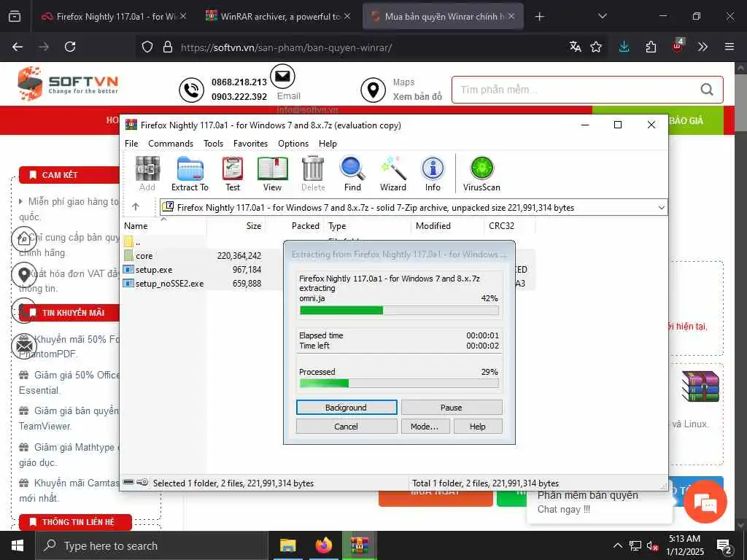
Task: Open the SoftVN chat bubble
Action: pos(705,502)
